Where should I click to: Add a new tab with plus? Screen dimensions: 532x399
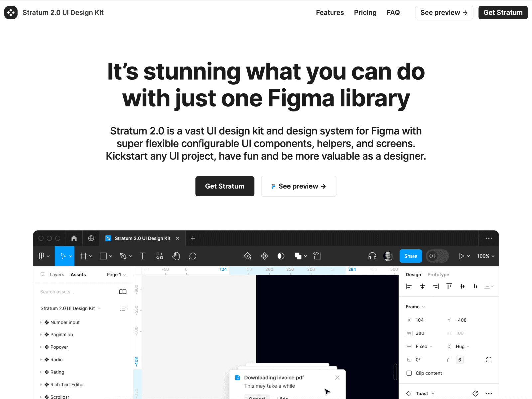(x=193, y=238)
